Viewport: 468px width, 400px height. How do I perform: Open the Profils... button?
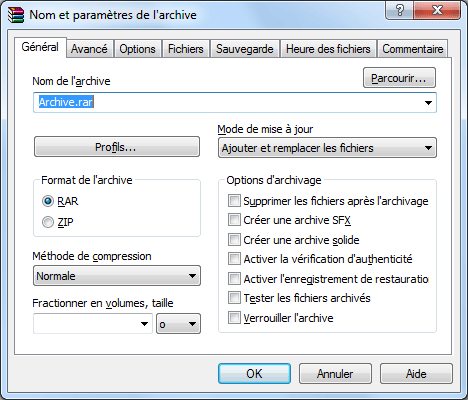117,147
